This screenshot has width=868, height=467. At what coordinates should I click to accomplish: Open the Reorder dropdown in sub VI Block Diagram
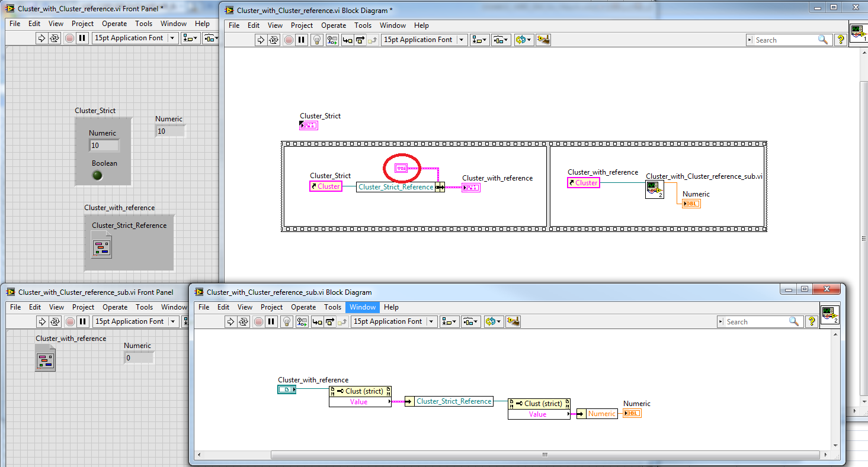493,321
